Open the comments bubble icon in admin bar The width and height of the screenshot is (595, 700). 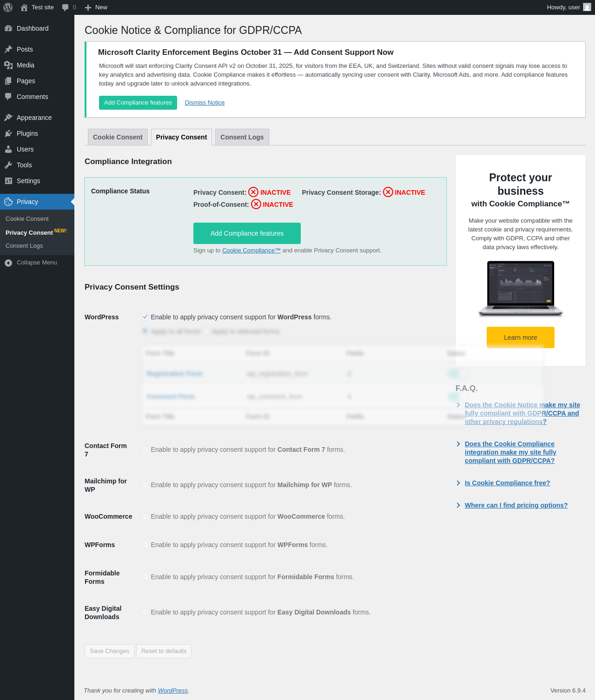pyautogui.click(x=66, y=7)
